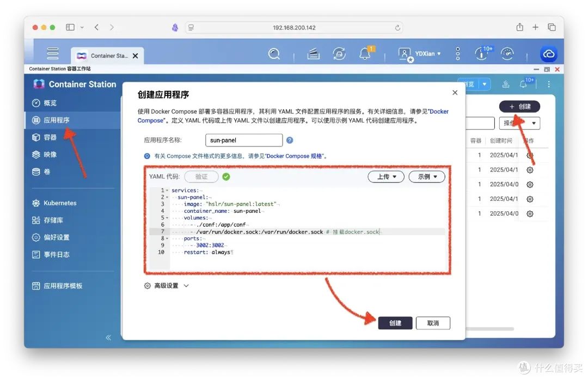This screenshot has width=588, height=380.
Task: Go back in Safari
Action: (97, 27)
